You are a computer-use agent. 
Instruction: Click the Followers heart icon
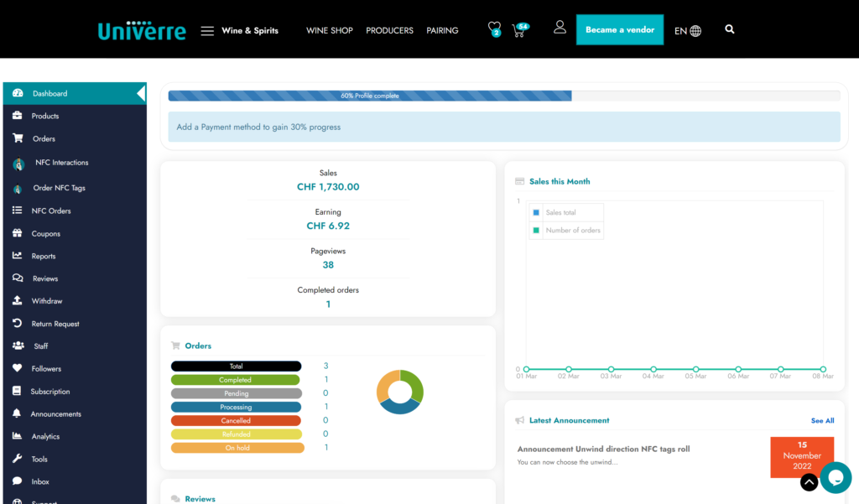18,368
